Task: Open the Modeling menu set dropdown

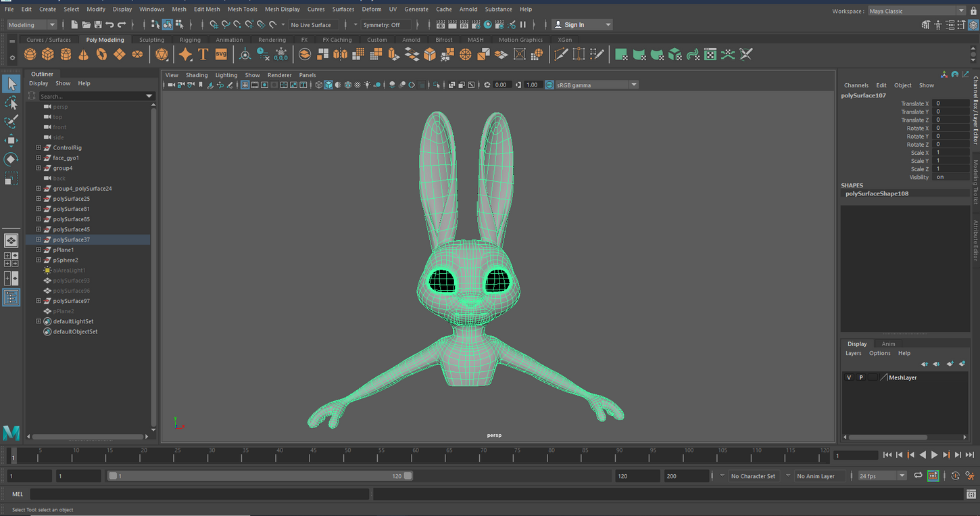Action: (32, 25)
